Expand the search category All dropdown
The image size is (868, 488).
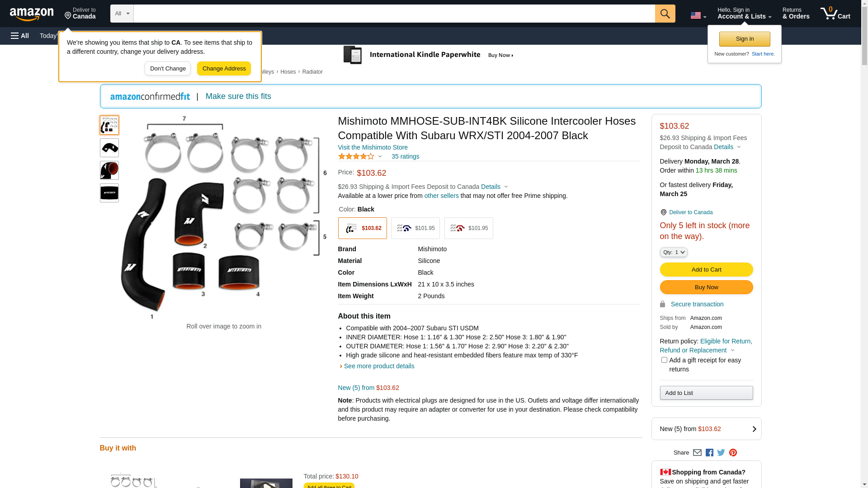[x=122, y=14]
